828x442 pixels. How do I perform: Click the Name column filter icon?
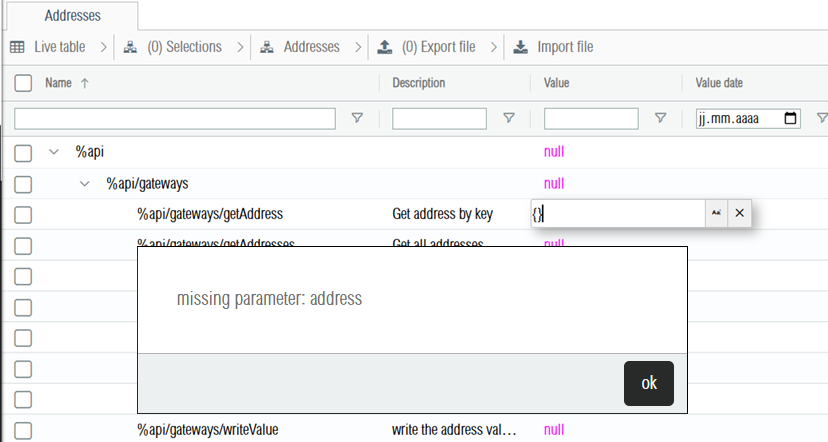357,118
